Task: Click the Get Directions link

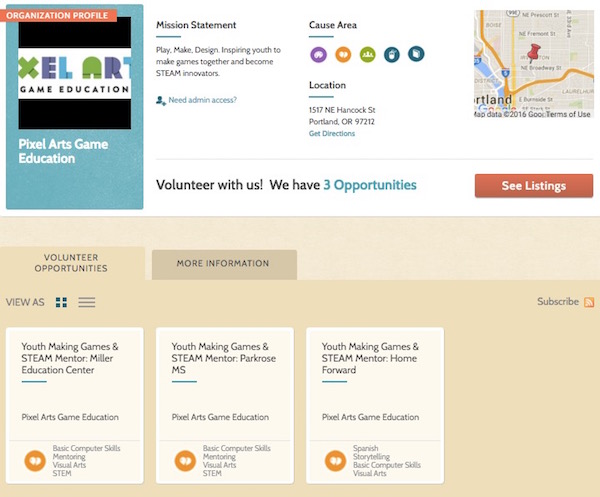Action: [x=332, y=134]
